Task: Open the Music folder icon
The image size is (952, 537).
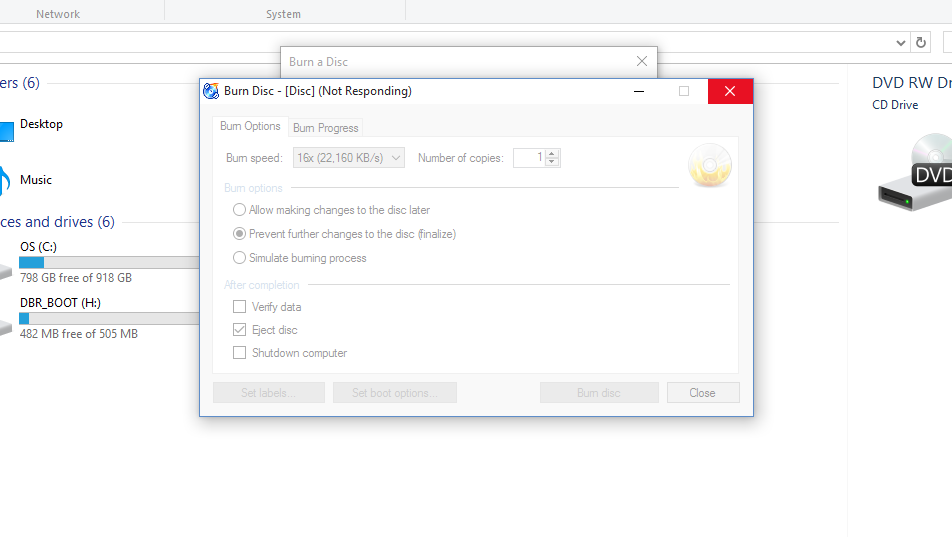Action: pos(5,180)
